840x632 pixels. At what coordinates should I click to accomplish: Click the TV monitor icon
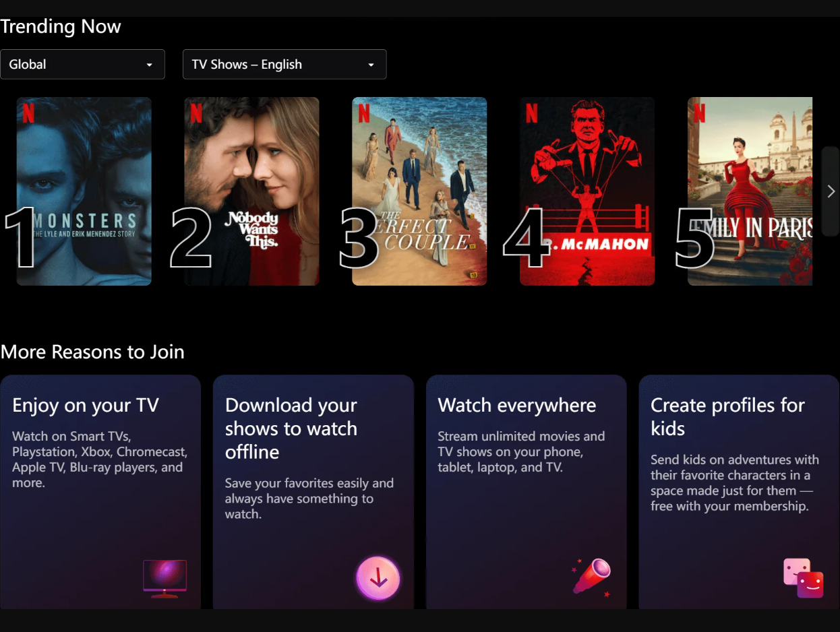pos(164,578)
